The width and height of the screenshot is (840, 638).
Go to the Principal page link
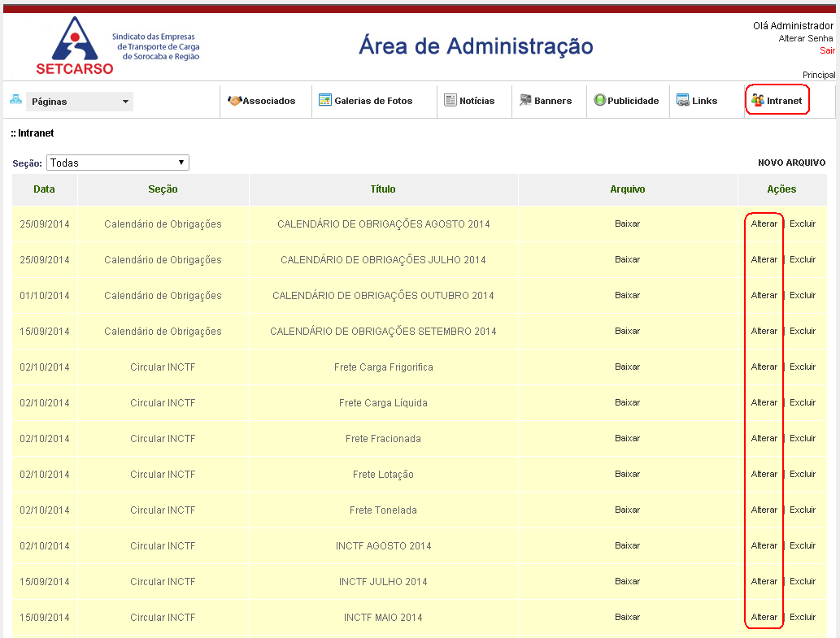(819, 75)
